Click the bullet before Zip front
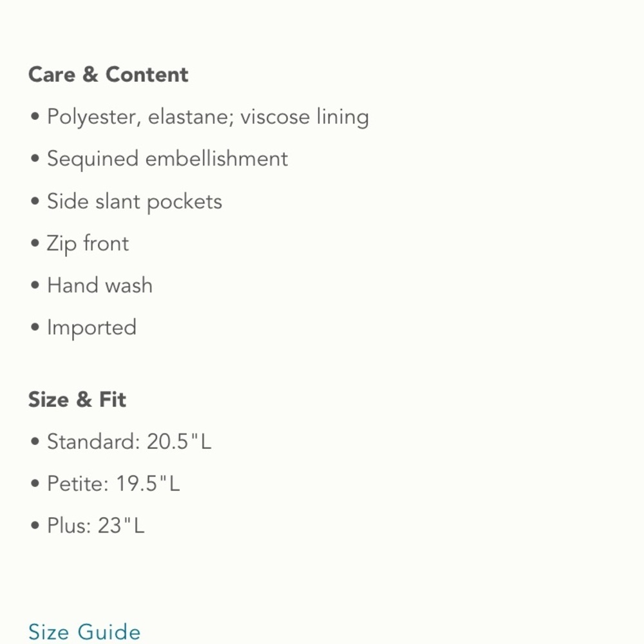 [35, 243]
